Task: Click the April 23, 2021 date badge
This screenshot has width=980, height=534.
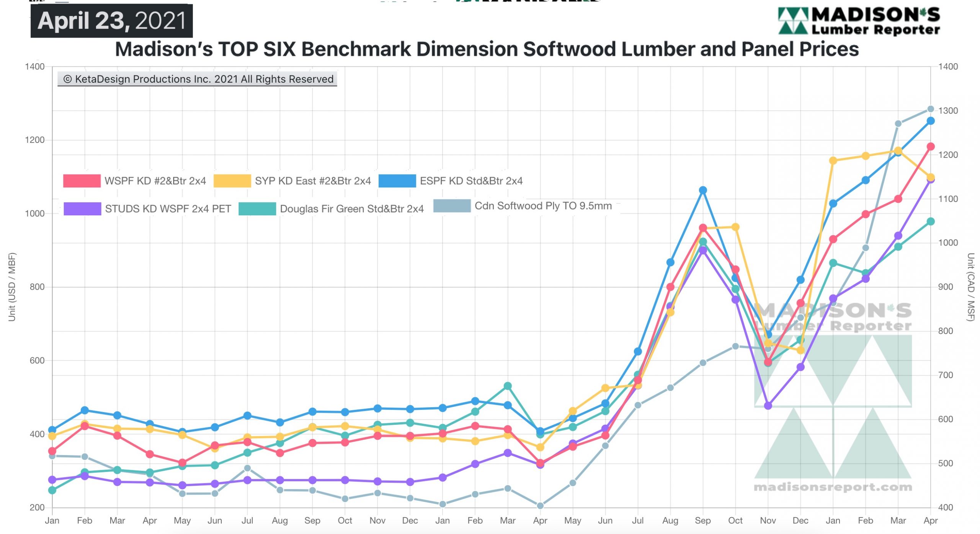Action: coord(112,21)
